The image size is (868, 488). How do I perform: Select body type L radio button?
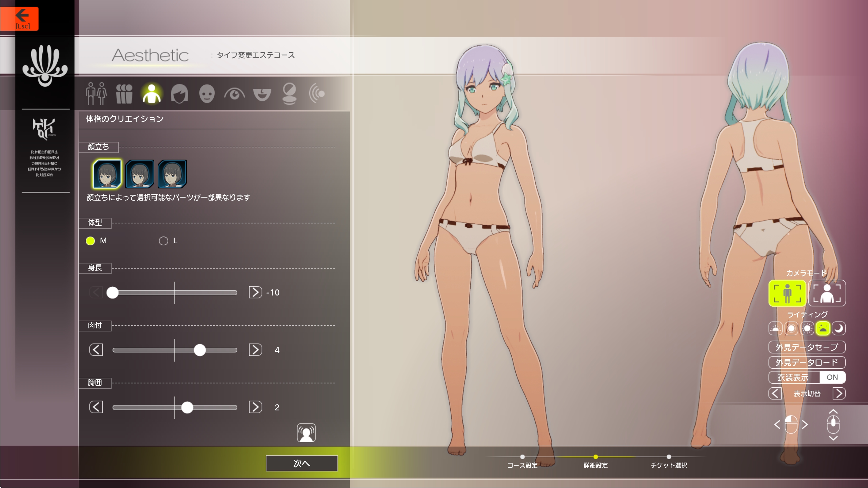pyautogui.click(x=163, y=241)
